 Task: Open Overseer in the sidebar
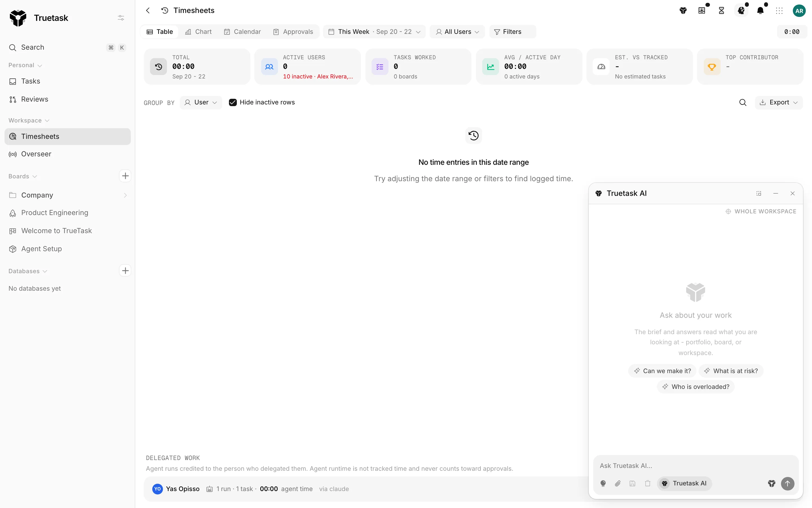pyautogui.click(x=67, y=154)
